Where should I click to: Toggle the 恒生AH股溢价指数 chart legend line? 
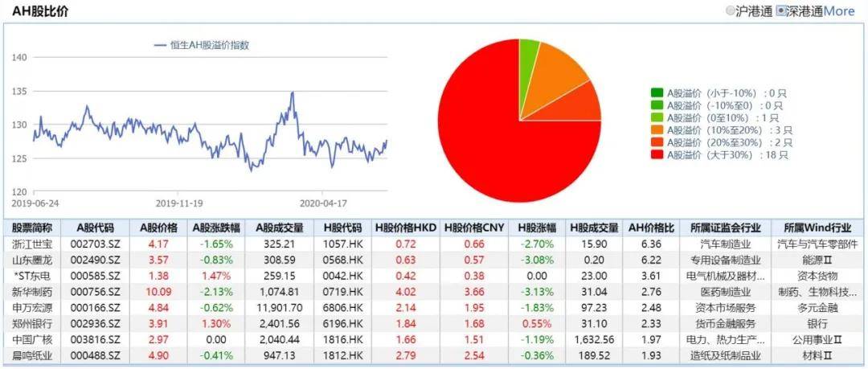pos(202,46)
